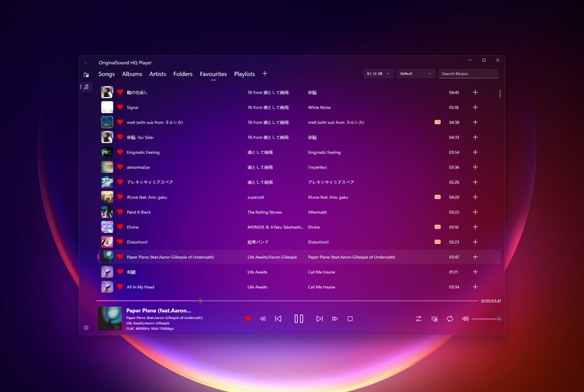Select The Rolling Stones artist text
The height and width of the screenshot is (392, 584).
click(264, 212)
